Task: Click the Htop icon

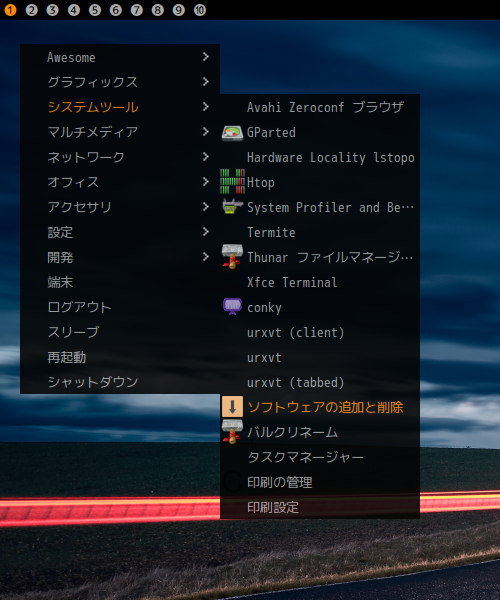Action: pos(232,181)
